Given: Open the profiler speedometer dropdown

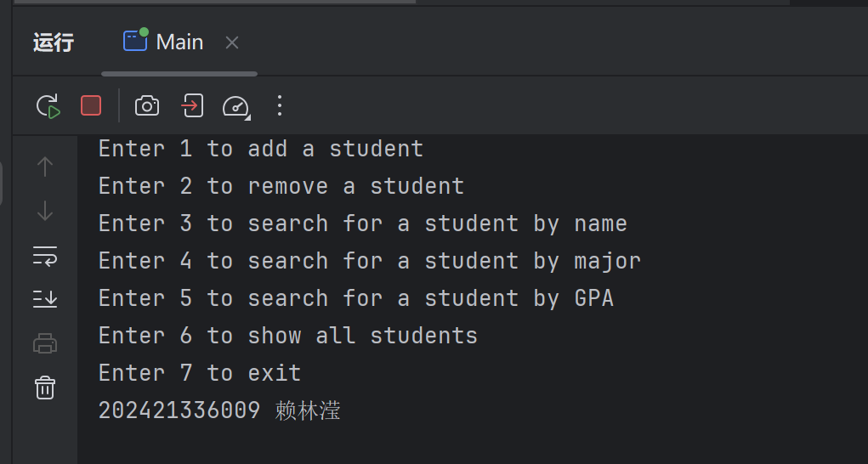Looking at the screenshot, I should [x=235, y=106].
